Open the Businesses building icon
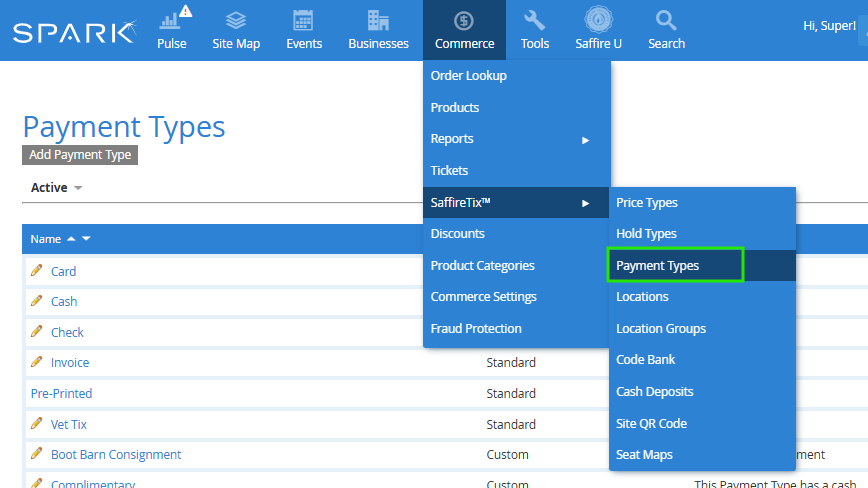 (x=378, y=20)
